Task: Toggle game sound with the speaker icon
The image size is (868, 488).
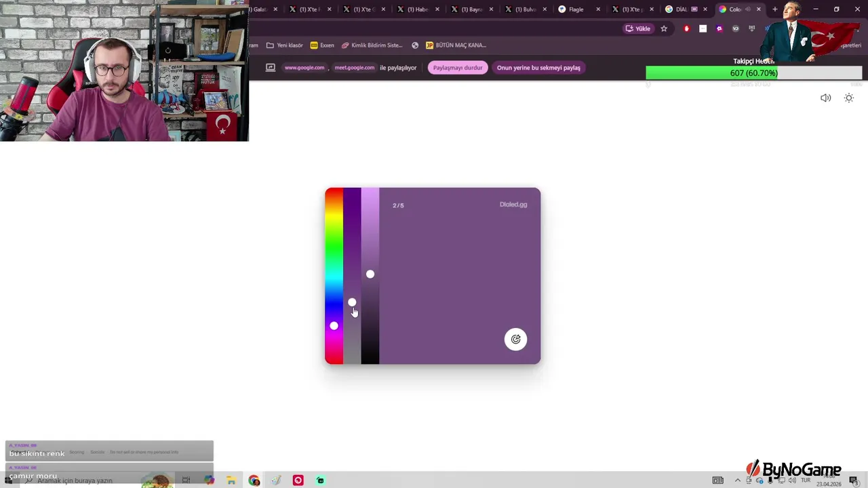Action: point(825,98)
